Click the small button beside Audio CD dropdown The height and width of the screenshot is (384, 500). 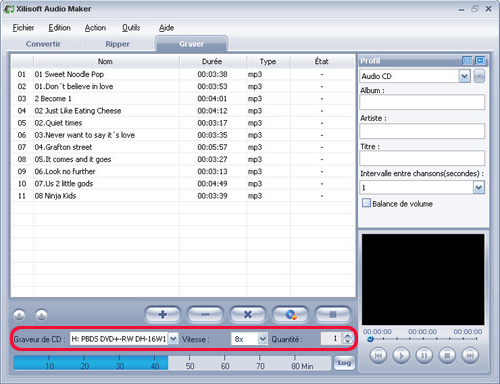[479, 76]
